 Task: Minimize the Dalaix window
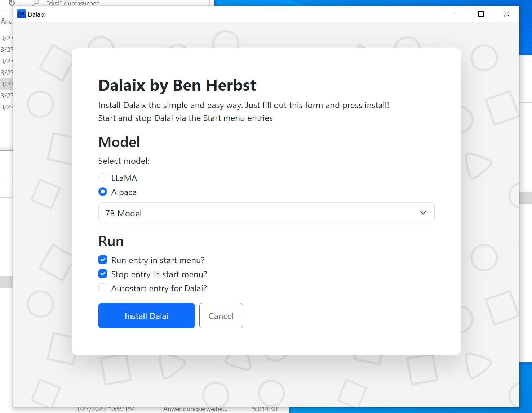456,14
